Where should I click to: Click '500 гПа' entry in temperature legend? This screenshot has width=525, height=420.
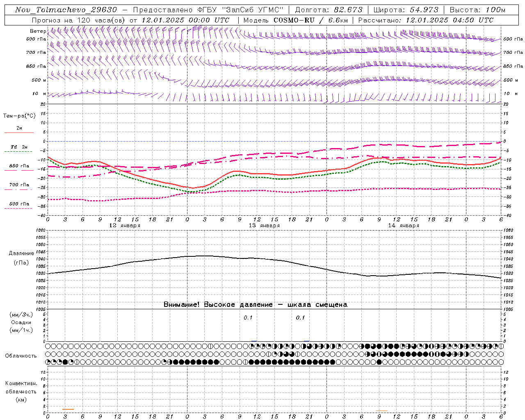[x=19, y=204]
